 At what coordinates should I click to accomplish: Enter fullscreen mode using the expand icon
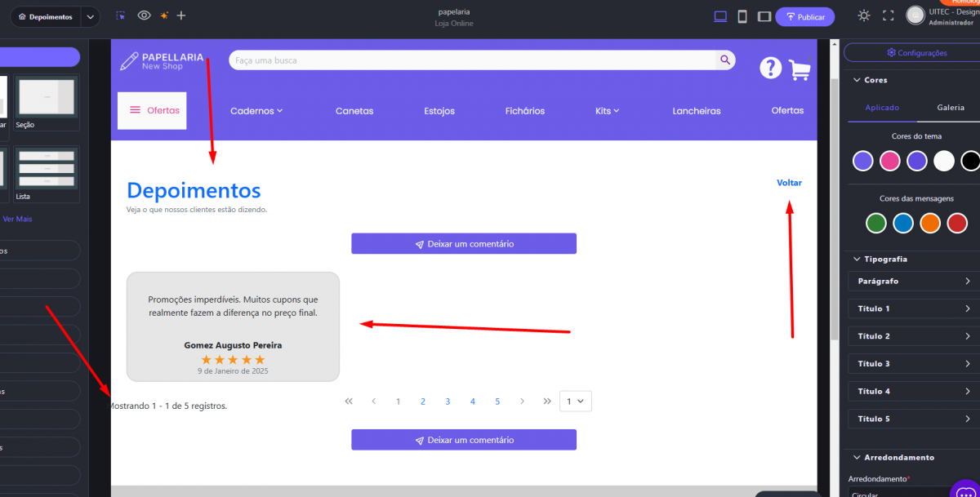point(889,16)
